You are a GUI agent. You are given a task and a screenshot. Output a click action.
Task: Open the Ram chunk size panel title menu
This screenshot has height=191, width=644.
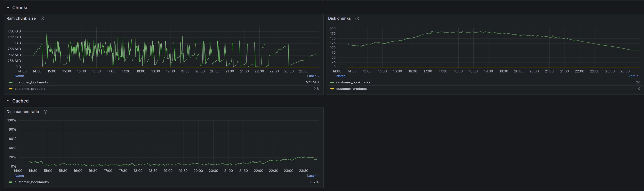[21, 19]
